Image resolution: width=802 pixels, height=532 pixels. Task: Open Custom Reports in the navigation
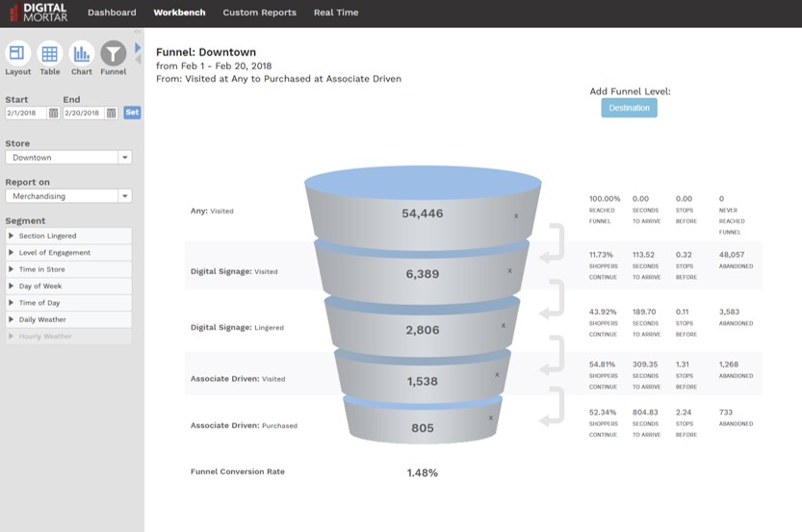tap(259, 13)
